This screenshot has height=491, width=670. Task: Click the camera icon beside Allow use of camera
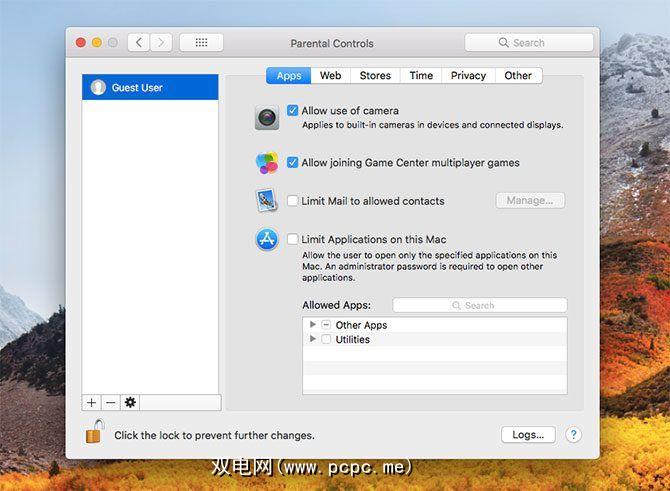(x=267, y=117)
